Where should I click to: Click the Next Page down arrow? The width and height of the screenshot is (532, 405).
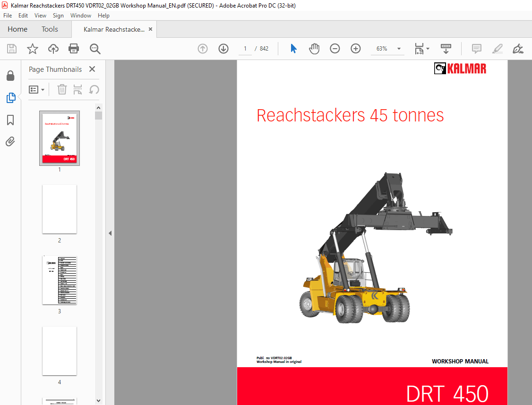click(223, 49)
